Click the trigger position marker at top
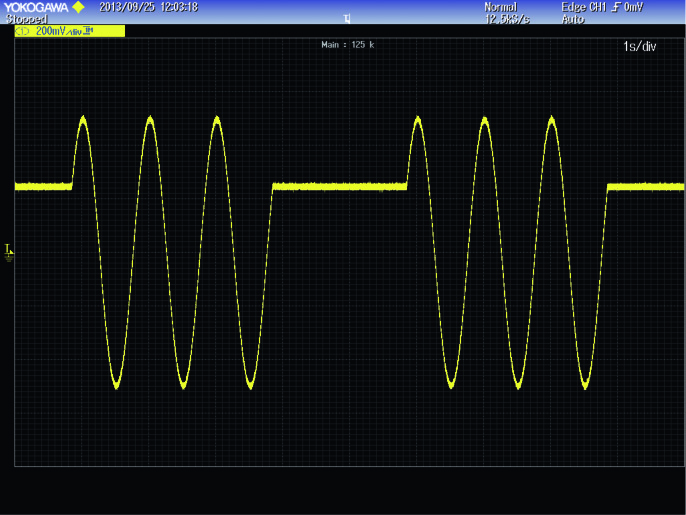686x515 pixels. pos(347,18)
